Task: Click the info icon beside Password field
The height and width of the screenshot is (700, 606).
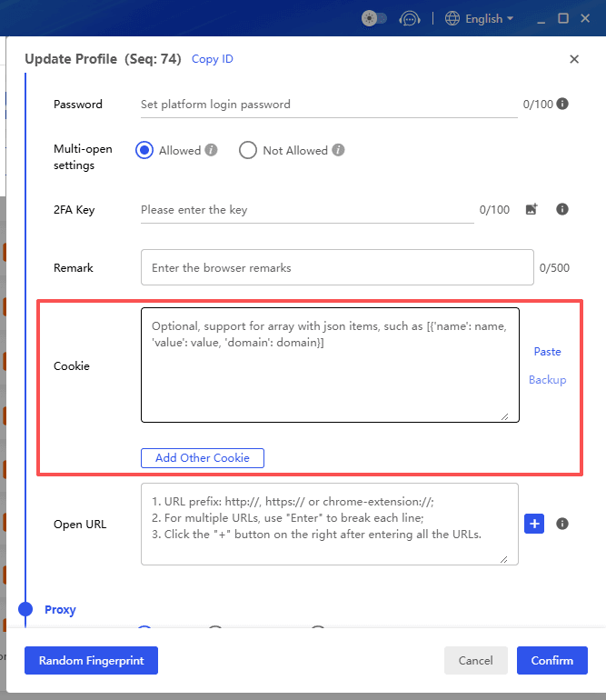Action: (562, 104)
